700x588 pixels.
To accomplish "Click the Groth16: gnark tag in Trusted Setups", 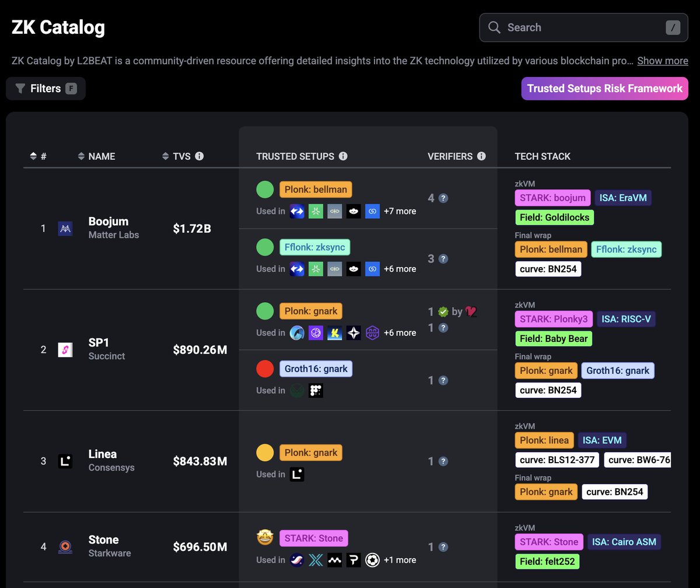I will pyautogui.click(x=316, y=369).
